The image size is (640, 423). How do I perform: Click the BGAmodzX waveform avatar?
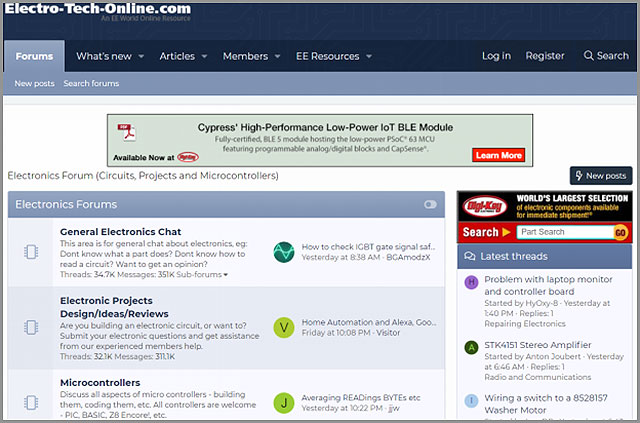[x=284, y=252]
